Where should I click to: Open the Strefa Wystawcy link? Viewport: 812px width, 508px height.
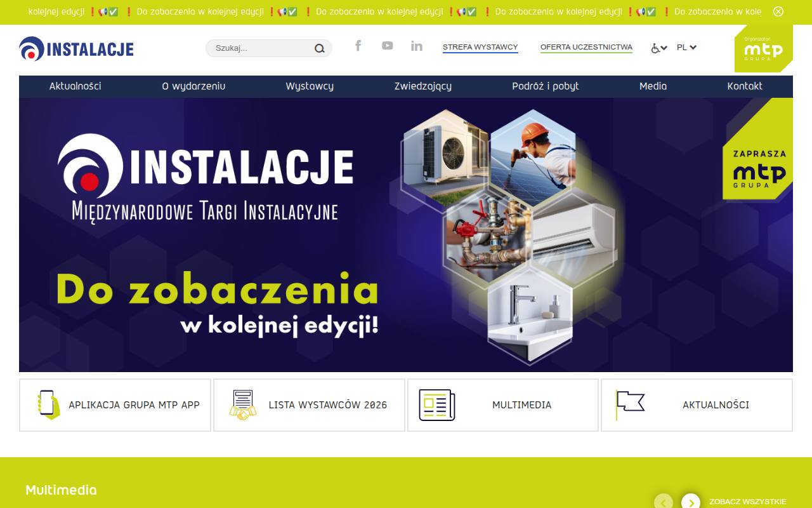480,48
